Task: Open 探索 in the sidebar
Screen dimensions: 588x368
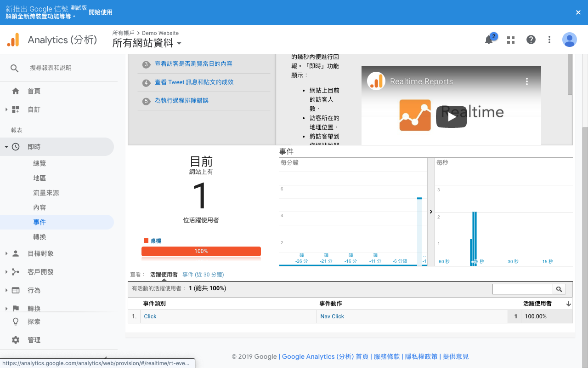Action: (x=34, y=322)
